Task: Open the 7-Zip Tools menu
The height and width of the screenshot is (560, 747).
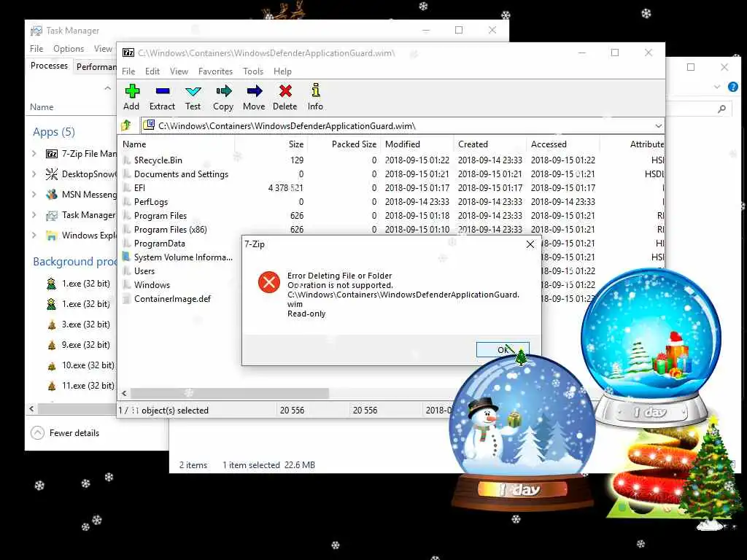Action: click(x=253, y=71)
